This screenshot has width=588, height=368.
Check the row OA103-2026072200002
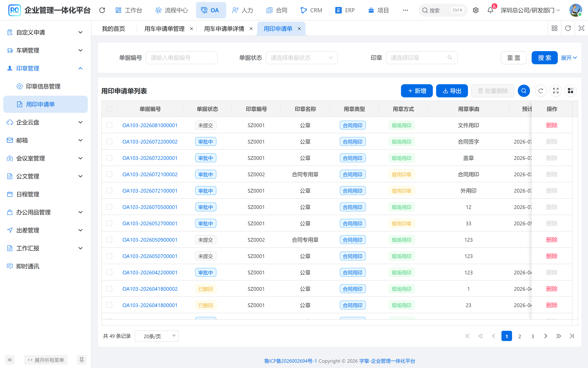(x=109, y=141)
